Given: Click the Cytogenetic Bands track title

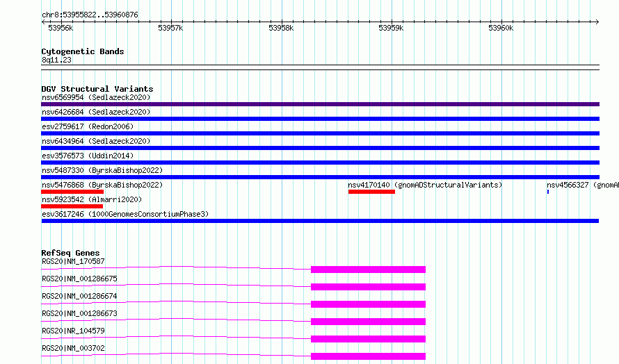Looking at the screenshot, I should [x=83, y=51].
